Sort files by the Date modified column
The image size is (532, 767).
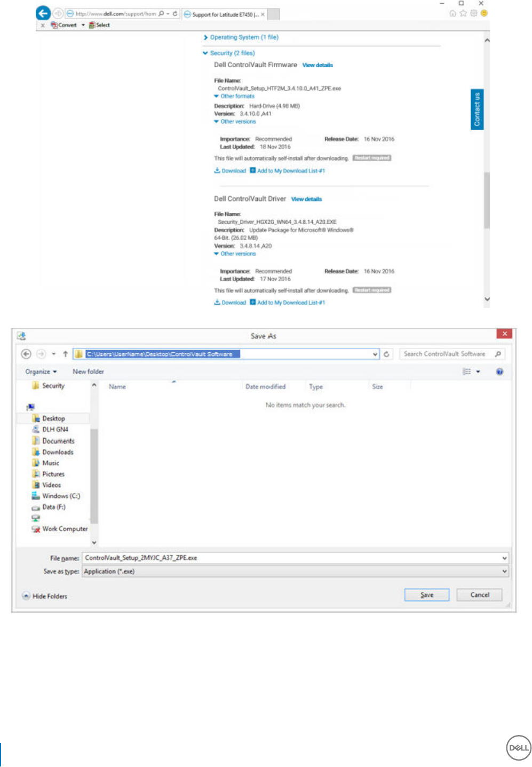(265, 387)
